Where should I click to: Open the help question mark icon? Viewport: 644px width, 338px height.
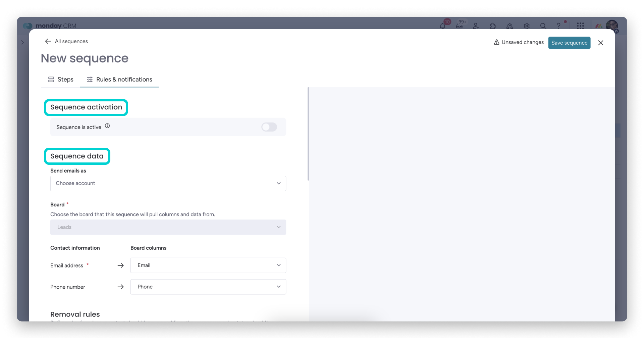pos(559,26)
